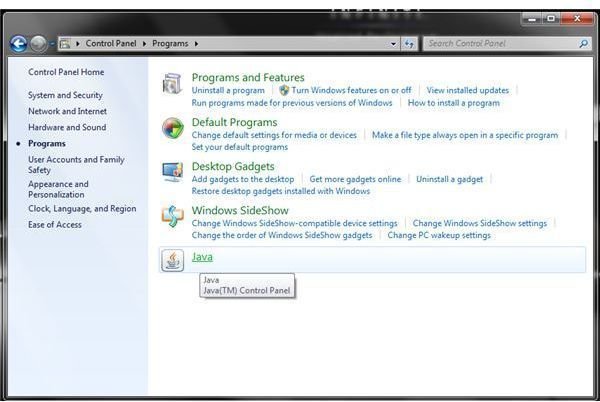Screen dimensions: 600x402
Task: Click the Forward navigation arrow button
Action: [38, 44]
